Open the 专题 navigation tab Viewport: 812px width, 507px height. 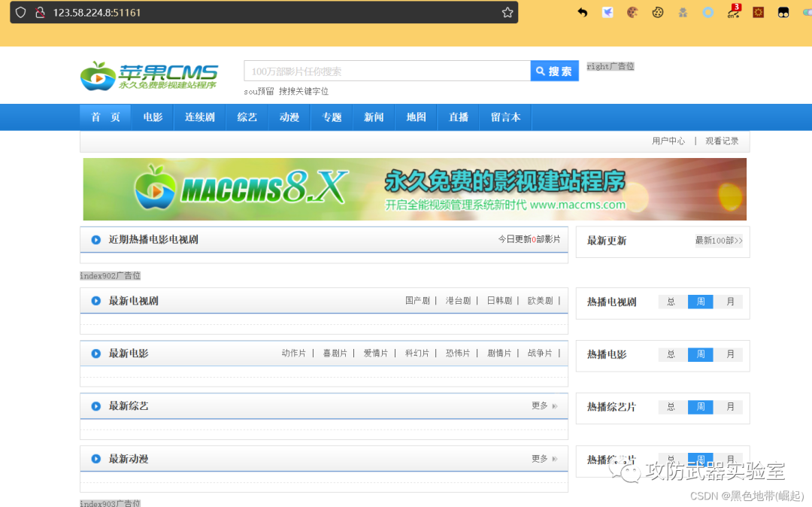332,117
